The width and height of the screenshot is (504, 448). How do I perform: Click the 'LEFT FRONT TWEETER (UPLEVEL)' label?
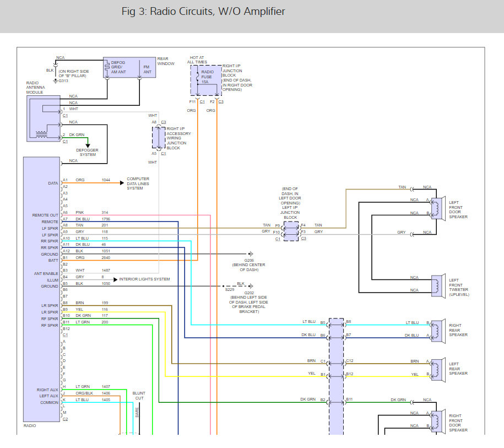coord(459,288)
